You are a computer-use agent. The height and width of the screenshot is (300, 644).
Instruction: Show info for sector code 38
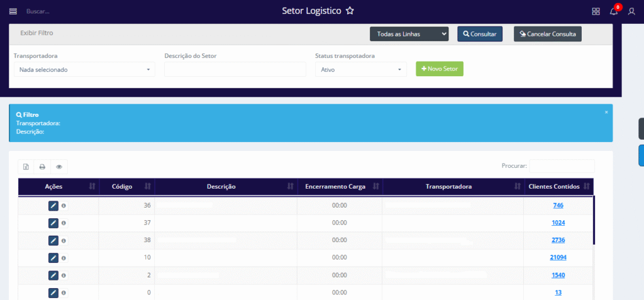(x=64, y=240)
